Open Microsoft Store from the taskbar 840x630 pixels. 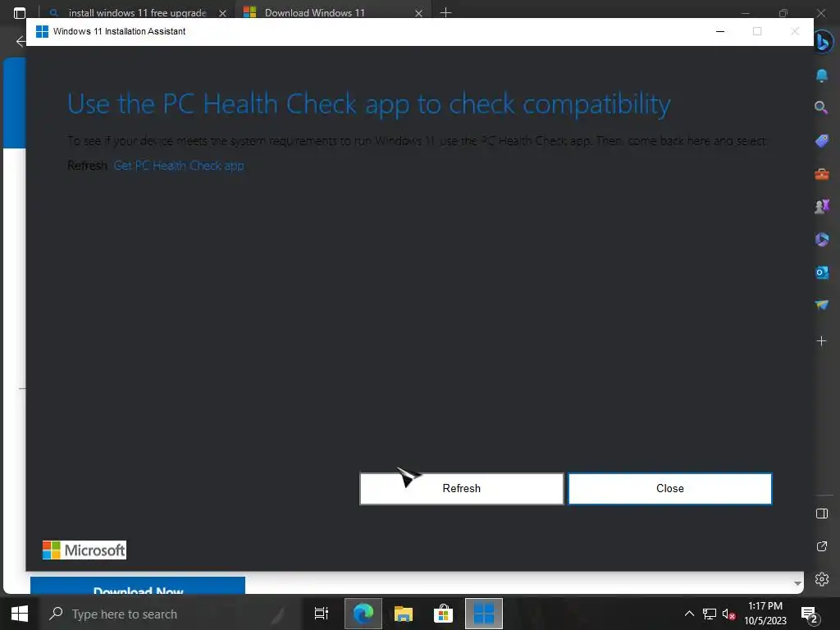pyautogui.click(x=444, y=614)
